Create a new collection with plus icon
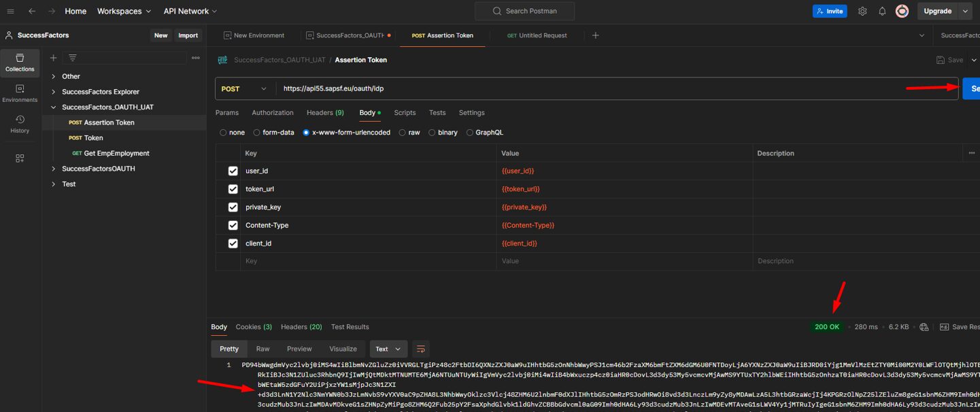This screenshot has width=980, height=412. [x=53, y=58]
